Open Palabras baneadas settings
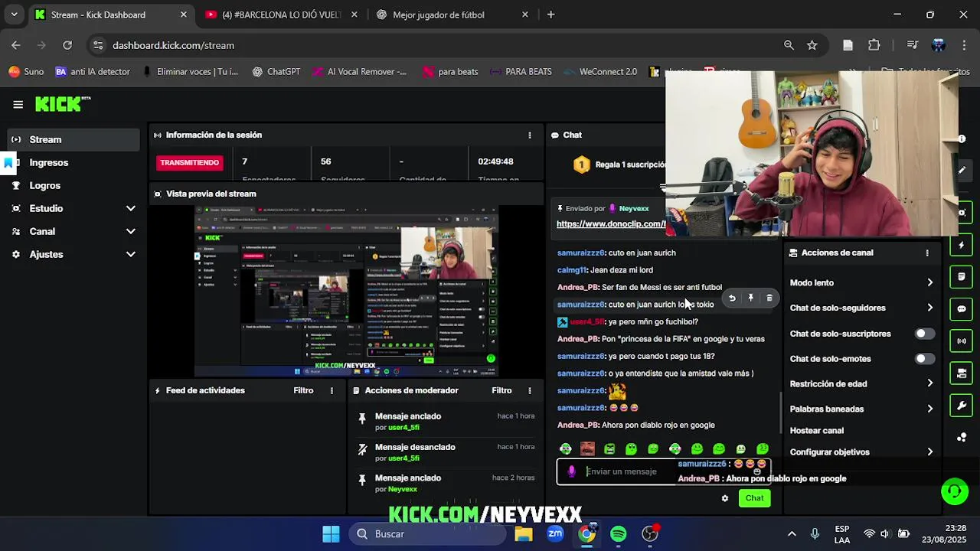980x551 pixels. point(862,409)
